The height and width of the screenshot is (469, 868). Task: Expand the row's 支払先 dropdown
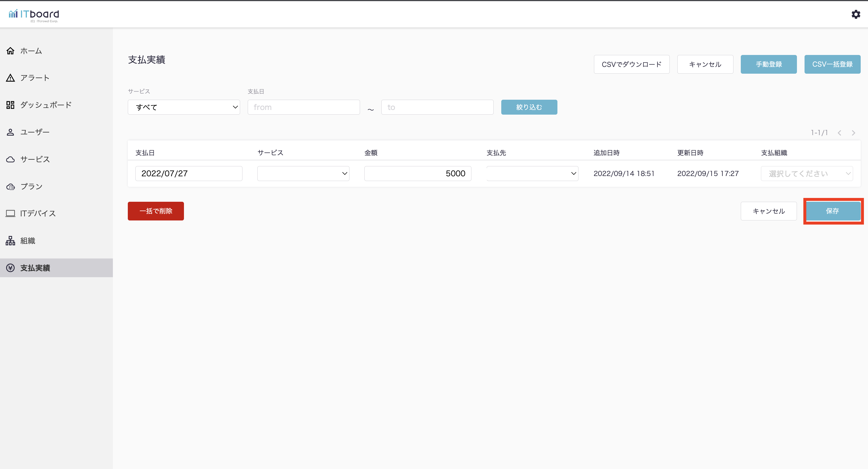(x=532, y=173)
